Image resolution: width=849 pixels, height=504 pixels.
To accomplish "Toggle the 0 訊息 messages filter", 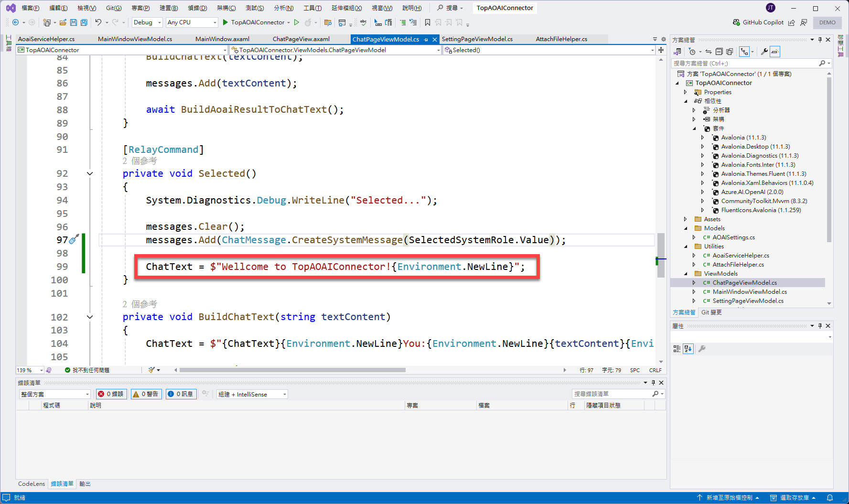I will click(181, 394).
